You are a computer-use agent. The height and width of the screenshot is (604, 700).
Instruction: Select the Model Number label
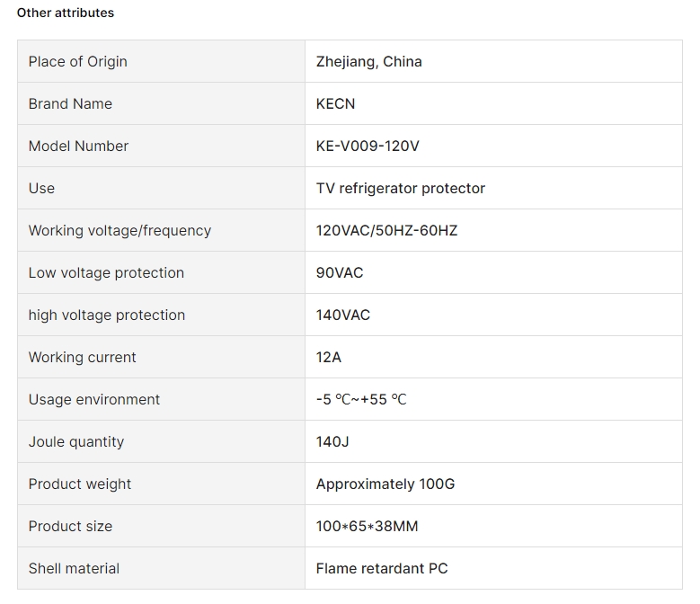78,146
